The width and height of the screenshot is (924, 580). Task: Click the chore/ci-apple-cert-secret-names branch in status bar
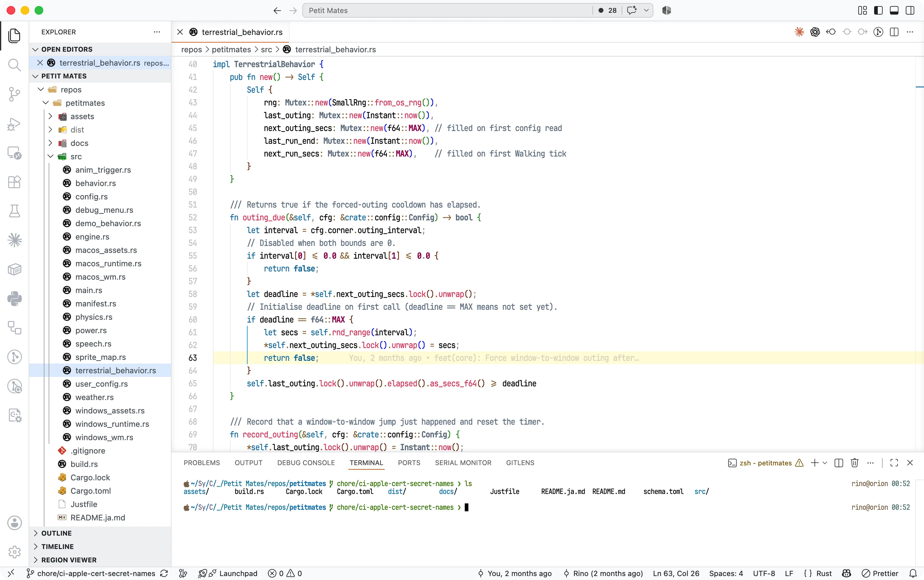click(91, 574)
